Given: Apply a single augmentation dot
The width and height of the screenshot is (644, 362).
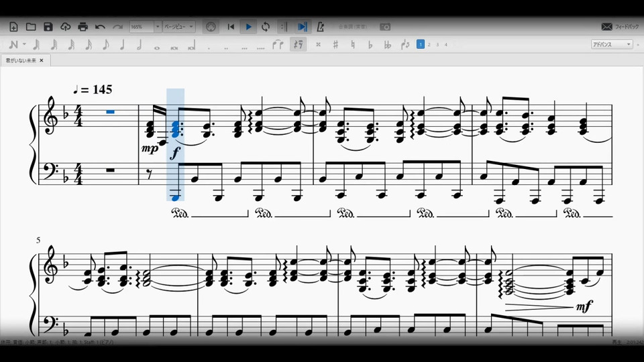Looking at the screenshot, I should (209, 48).
